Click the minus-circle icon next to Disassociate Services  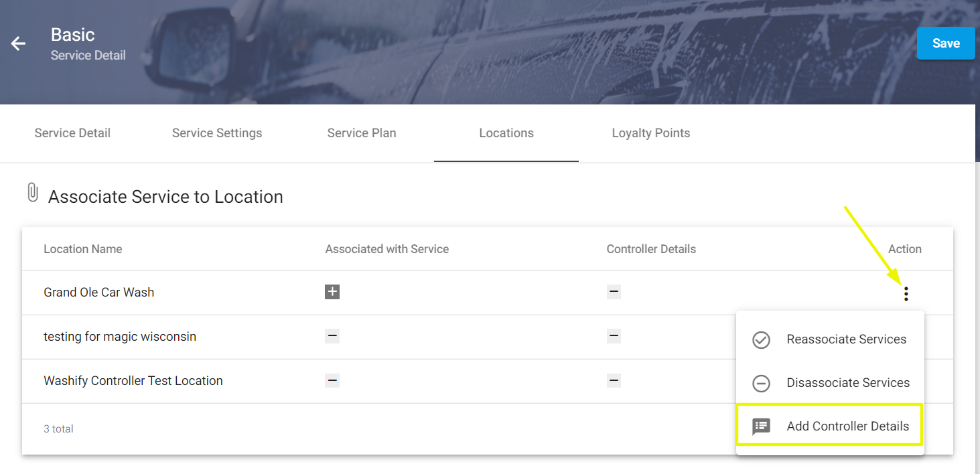[761, 383]
